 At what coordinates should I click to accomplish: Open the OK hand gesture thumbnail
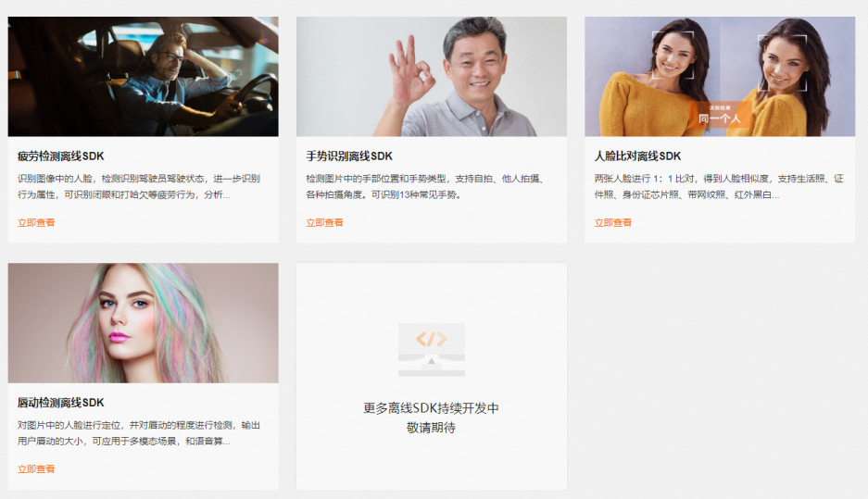pos(432,76)
